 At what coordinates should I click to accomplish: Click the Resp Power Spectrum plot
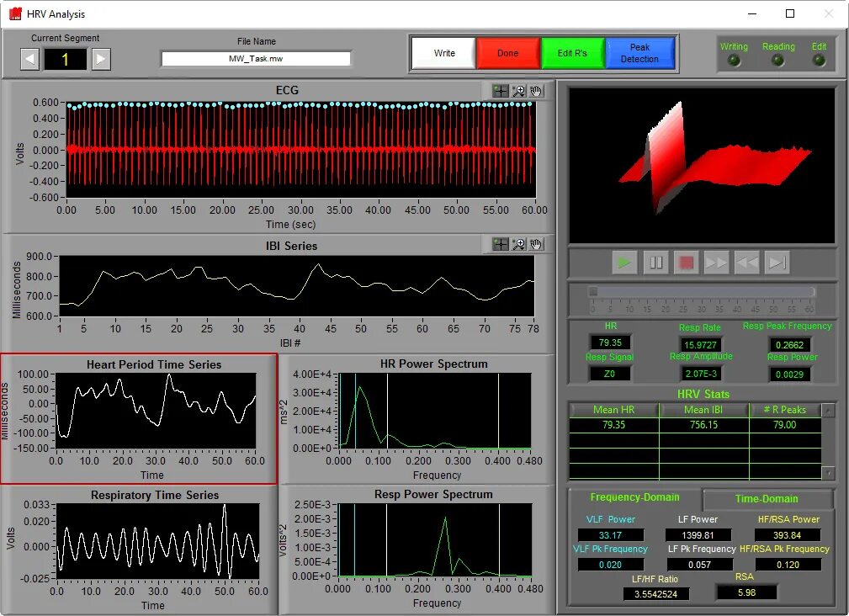435,539
